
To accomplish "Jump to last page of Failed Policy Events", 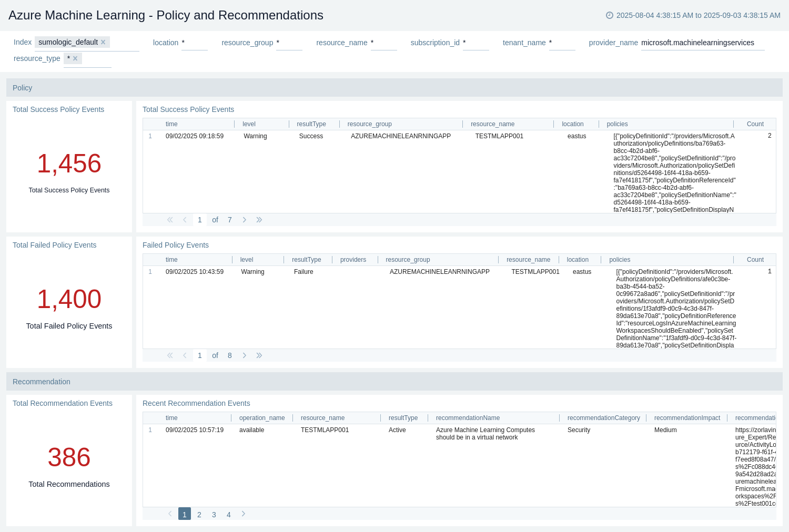I will coord(259,355).
